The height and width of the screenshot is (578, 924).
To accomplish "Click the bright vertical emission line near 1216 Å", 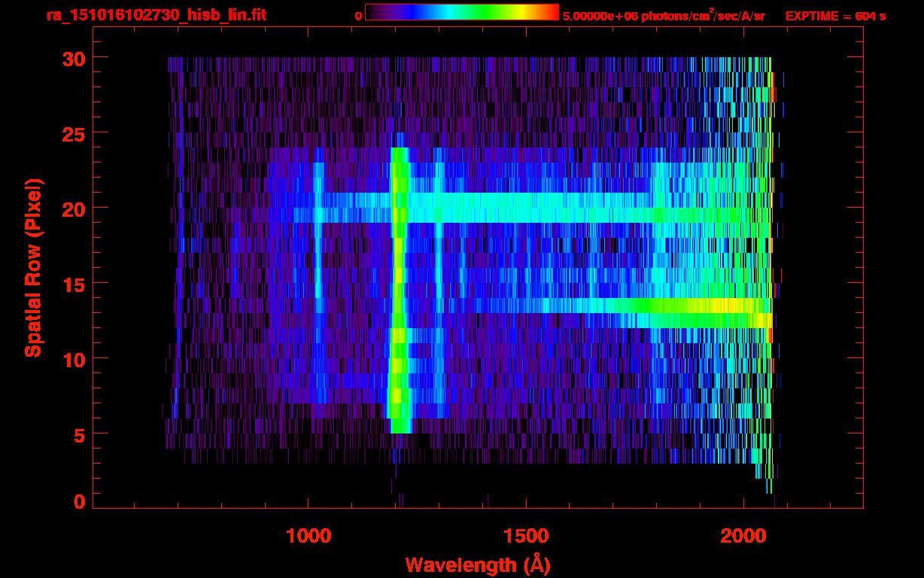I will (x=398, y=290).
